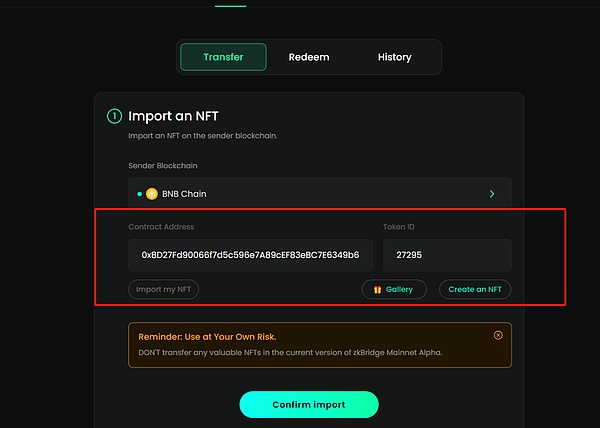Open the NFT Gallery button
Viewport: 600px width, 428px height.
[x=394, y=289]
